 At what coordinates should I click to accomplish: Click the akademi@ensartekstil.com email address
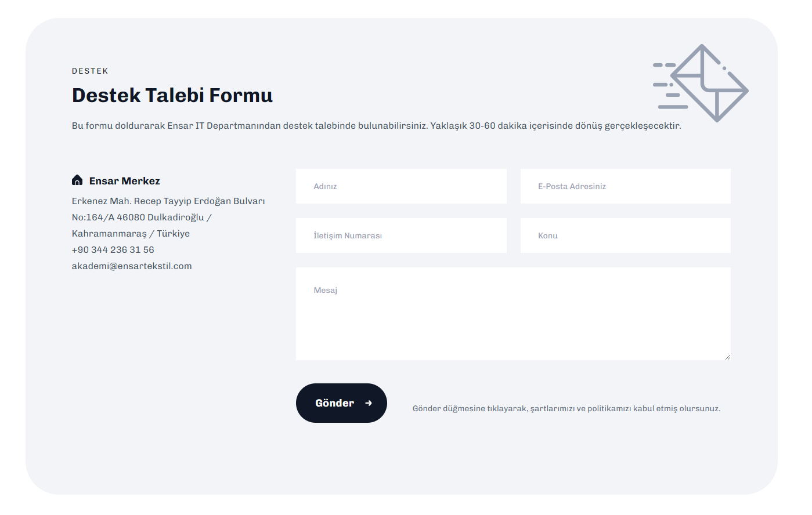coord(132,266)
